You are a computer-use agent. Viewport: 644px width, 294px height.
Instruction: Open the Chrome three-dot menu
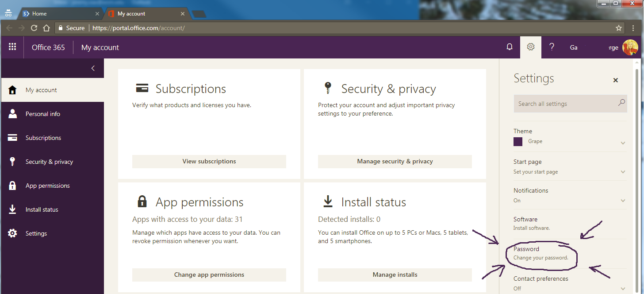pyautogui.click(x=634, y=28)
